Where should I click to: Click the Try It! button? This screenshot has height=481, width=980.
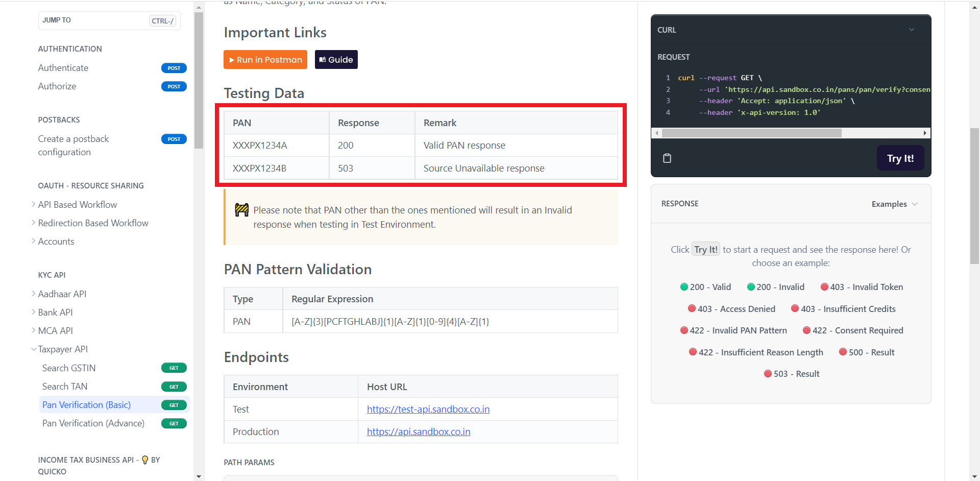click(900, 158)
